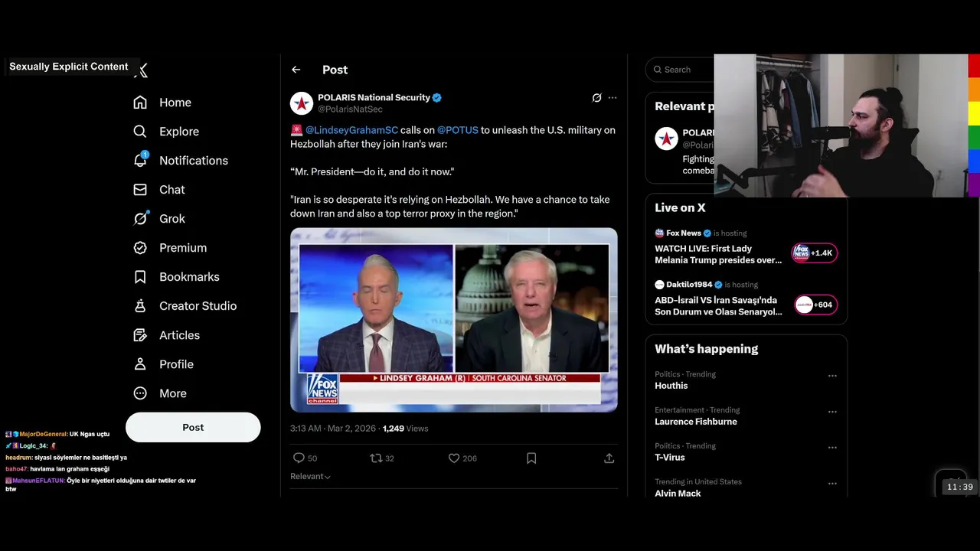Image resolution: width=980 pixels, height=551 pixels.
Task: Select the Bookmarks menu label
Action: click(x=189, y=277)
